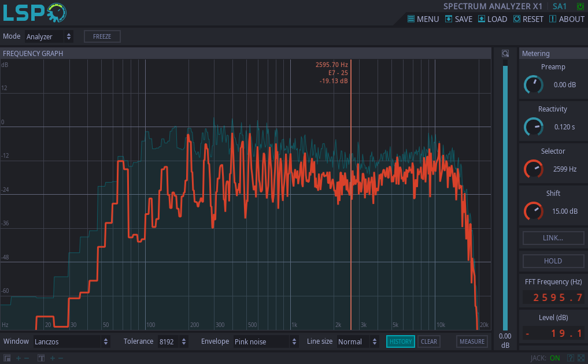Click the magnifier zoom icon above the fader
The width and height of the screenshot is (588, 364).
[x=505, y=54]
